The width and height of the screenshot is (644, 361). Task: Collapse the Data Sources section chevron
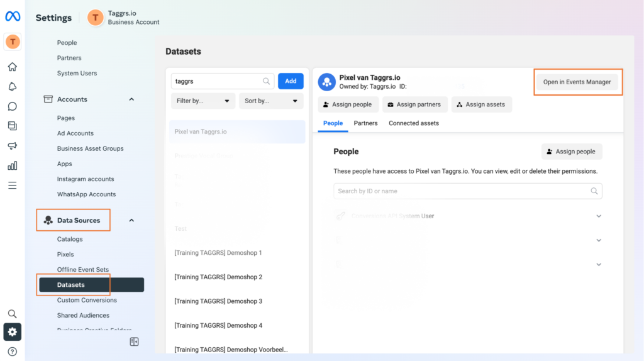131,221
